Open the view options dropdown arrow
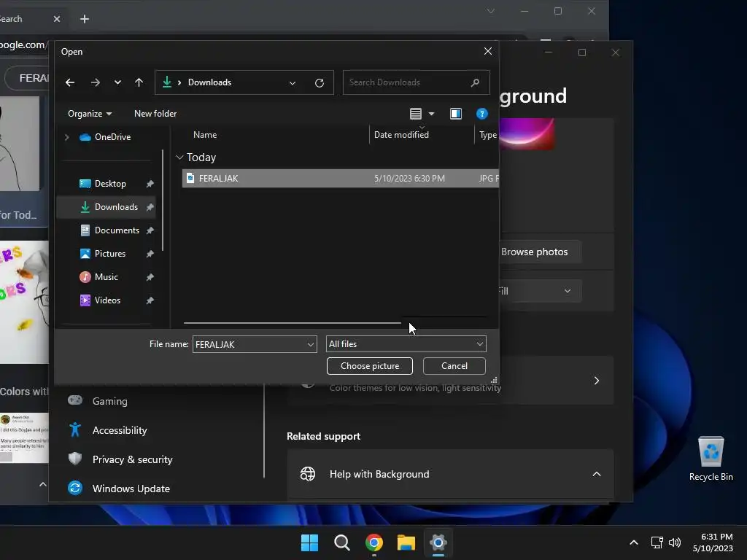Image resolution: width=747 pixels, height=560 pixels. pyautogui.click(x=432, y=114)
